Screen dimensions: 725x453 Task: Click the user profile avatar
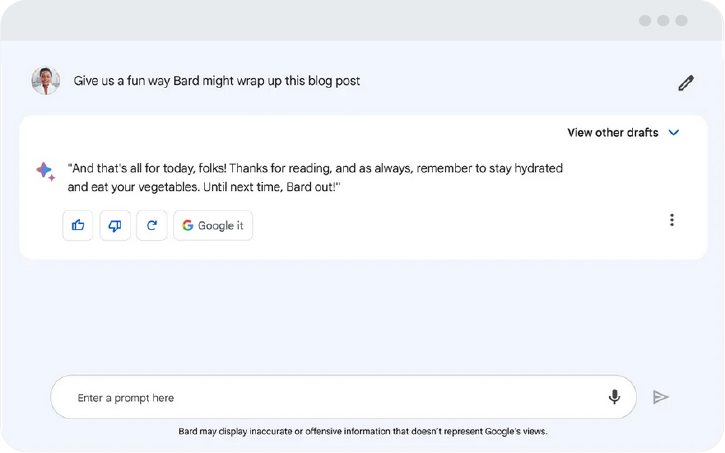pos(46,81)
